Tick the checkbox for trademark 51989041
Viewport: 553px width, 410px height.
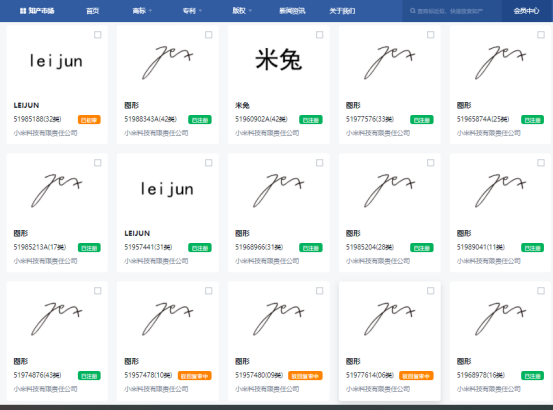pyautogui.click(x=541, y=163)
